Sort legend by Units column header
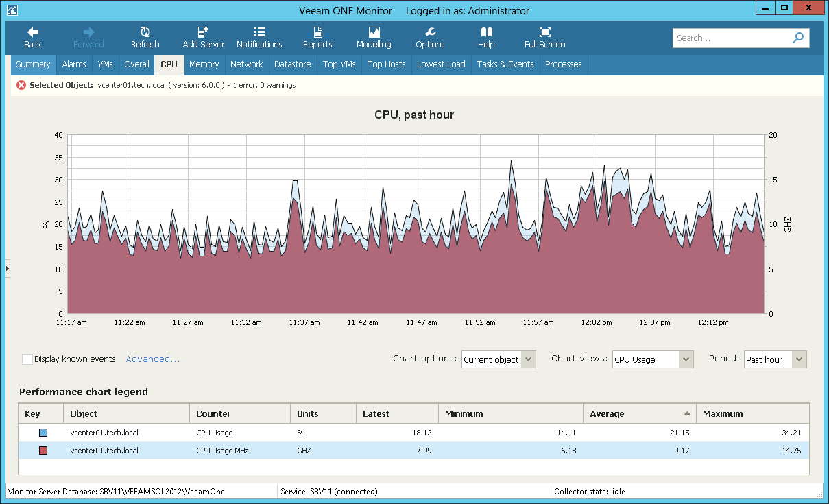This screenshot has height=504, width=829. coord(323,413)
